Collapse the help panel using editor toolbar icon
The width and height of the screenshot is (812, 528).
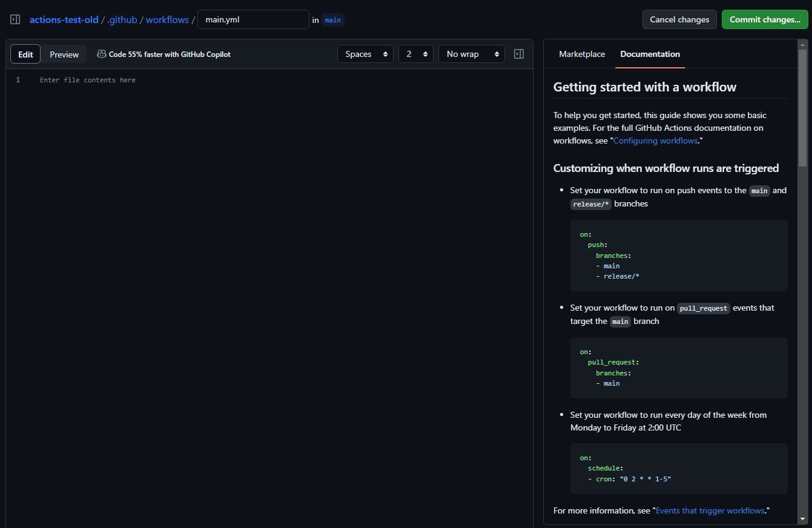(x=519, y=54)
